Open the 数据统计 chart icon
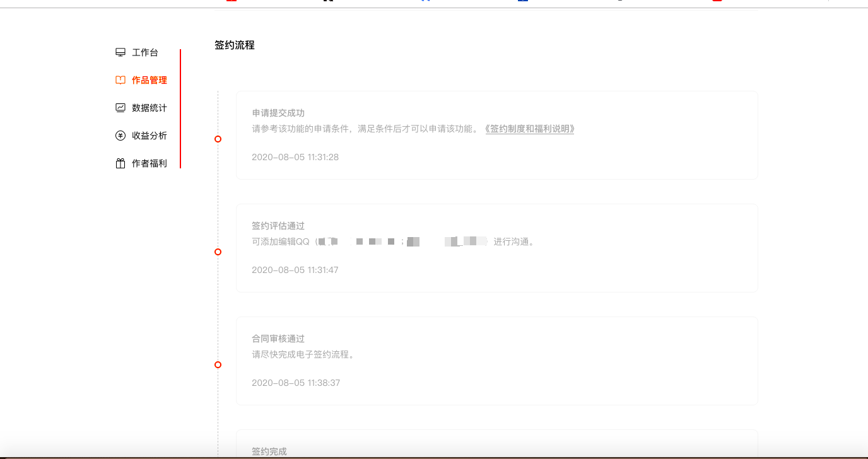 pyautogui.click(x=120, y=108)
